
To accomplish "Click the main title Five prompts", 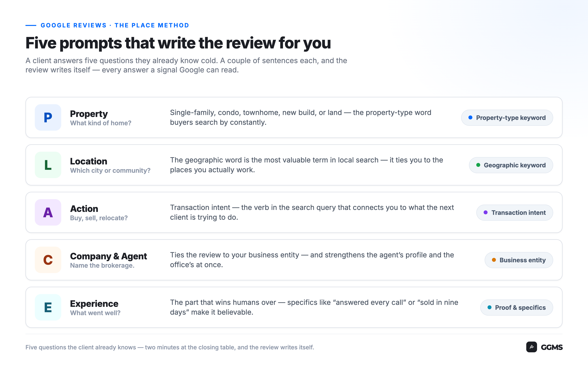I will tap(178, 43).
